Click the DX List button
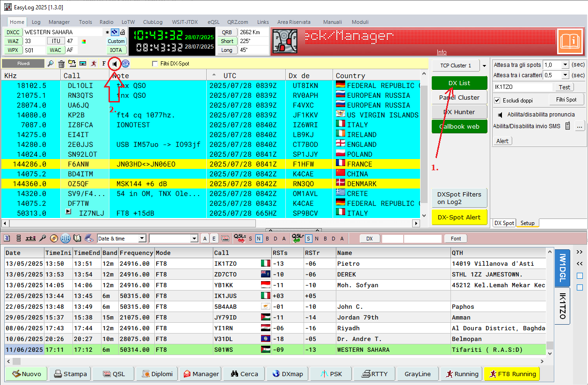Viewport: 588px width, 385px height. (459, 83)
